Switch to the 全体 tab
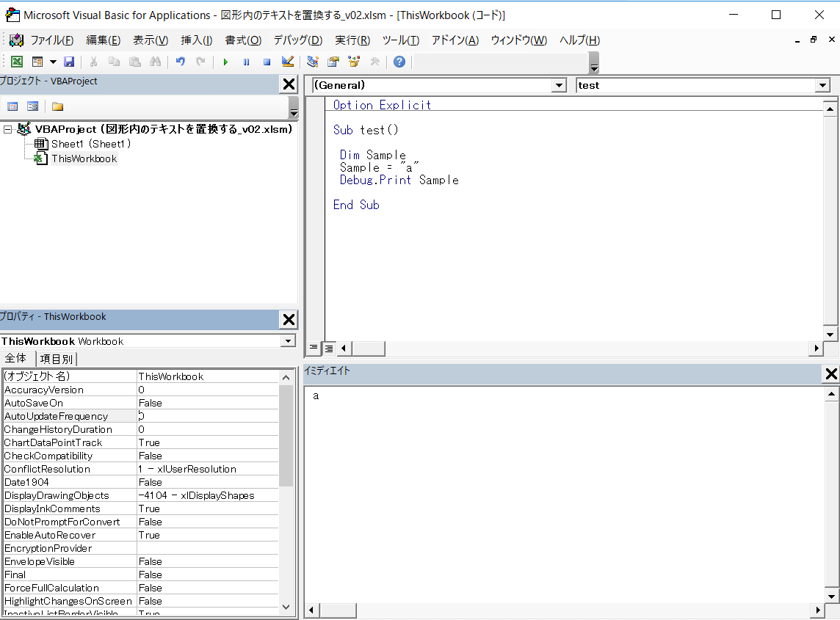Screen dimensions: 840x620 [x=15, y=358]
